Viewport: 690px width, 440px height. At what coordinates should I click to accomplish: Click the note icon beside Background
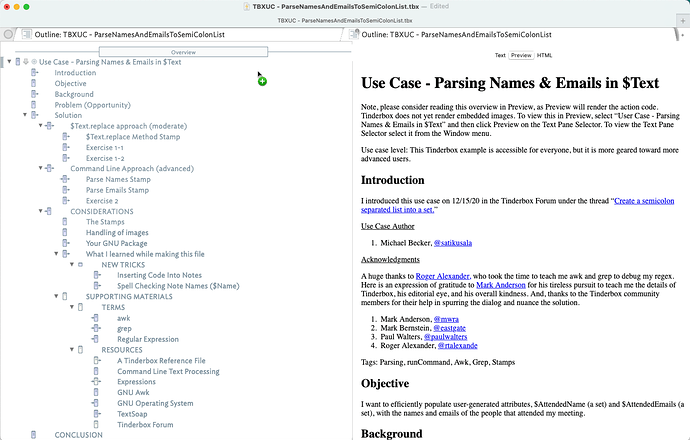(x=34, y=94)
